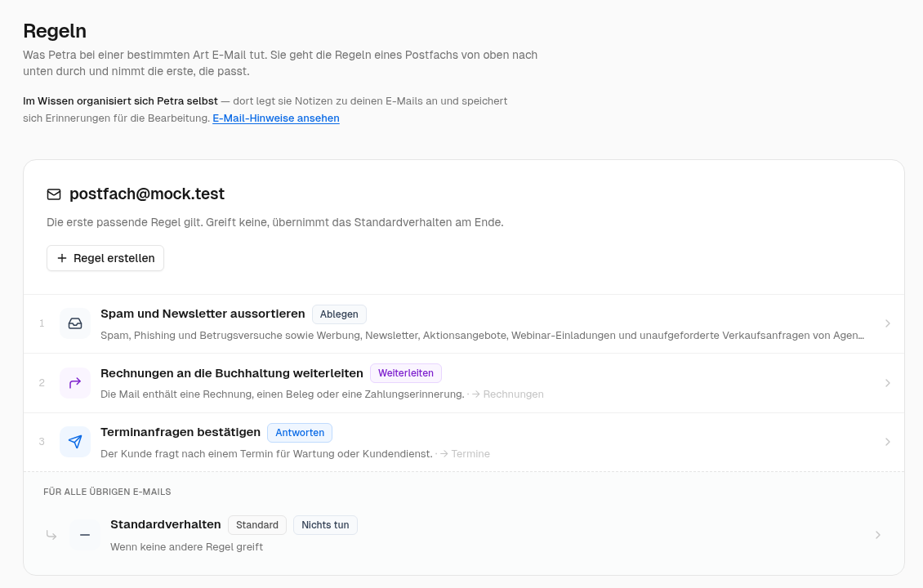Click the Termine target label with arrow
Screen dimensions: 923x588
click(x=465, y=454)
